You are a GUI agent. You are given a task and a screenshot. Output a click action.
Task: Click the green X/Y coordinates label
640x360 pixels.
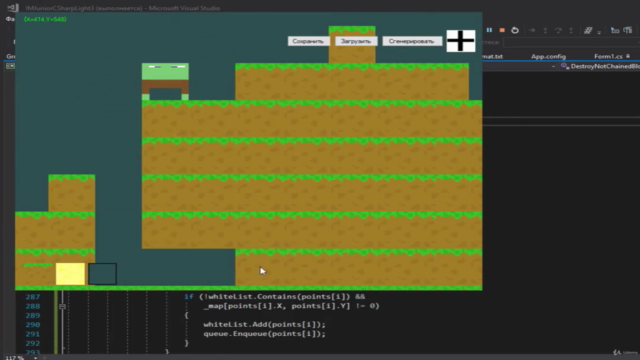45,19
